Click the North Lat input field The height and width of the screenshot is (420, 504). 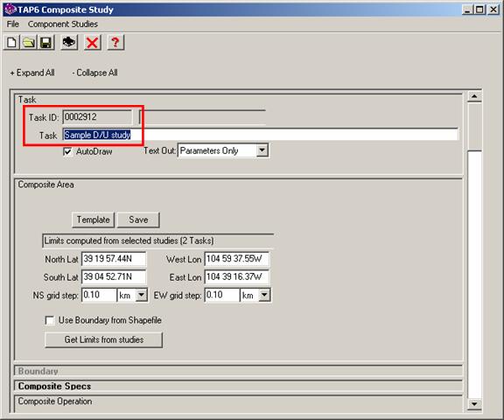click(x=114, y=259)
